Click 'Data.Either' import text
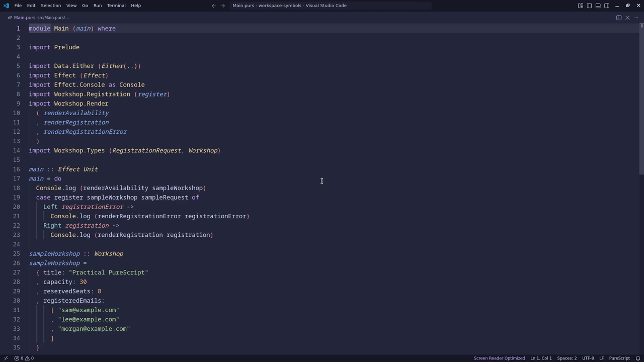644x362 pixels. pyautogui.click(x=74, y=66)
